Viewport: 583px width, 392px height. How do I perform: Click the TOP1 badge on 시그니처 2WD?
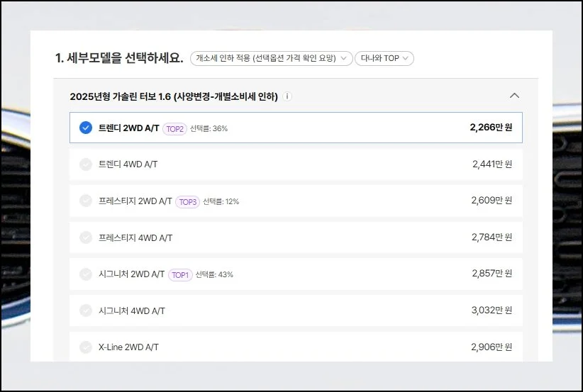[180, 274]
